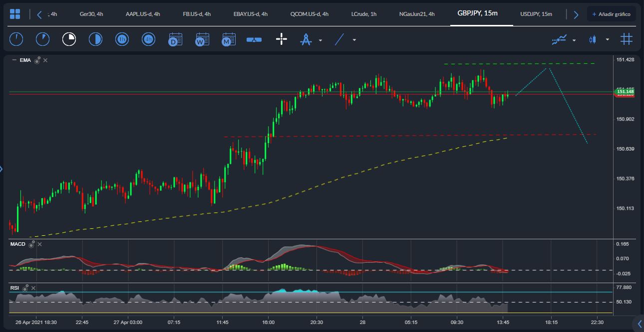The width and height of the screenshot is (644, 332).
Task: Expand the chart type dropdown arrow
Action: (x=608, y=39)
